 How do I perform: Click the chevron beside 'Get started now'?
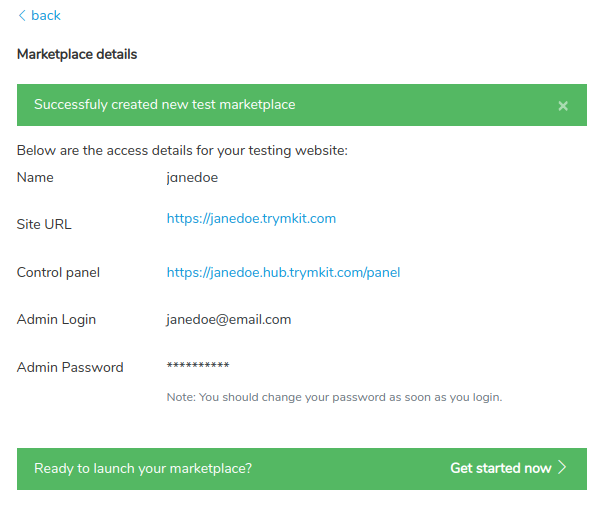[x=562, y=468]
